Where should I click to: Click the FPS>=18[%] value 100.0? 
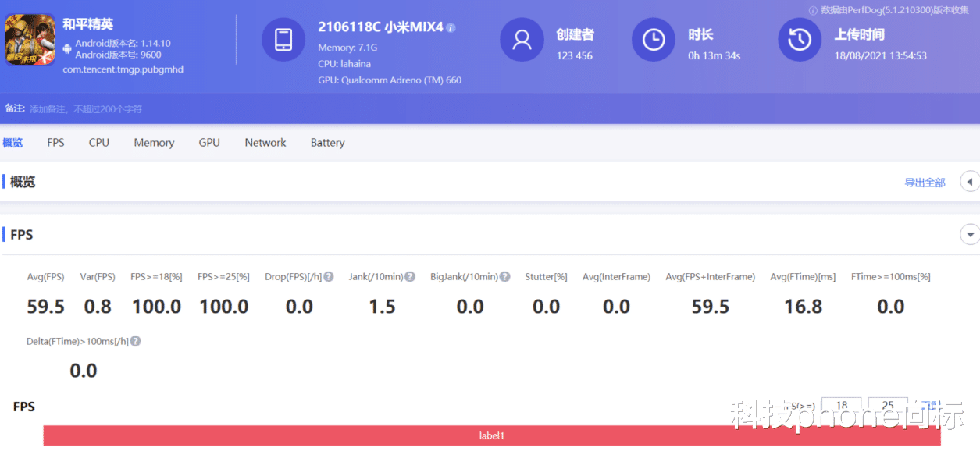(x=157, y=307)
